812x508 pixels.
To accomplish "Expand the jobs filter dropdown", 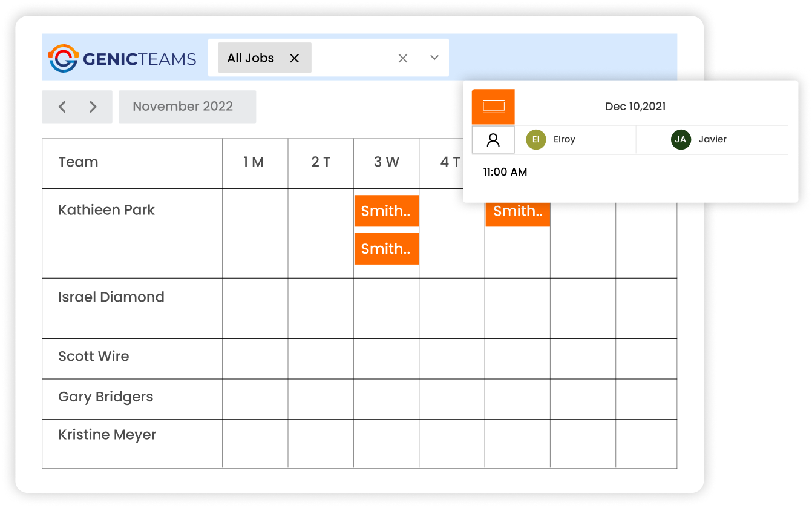I will coord(434,58).
